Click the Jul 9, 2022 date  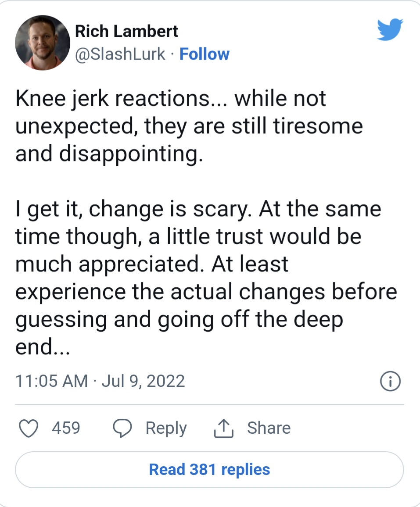[x=143, y=381]
